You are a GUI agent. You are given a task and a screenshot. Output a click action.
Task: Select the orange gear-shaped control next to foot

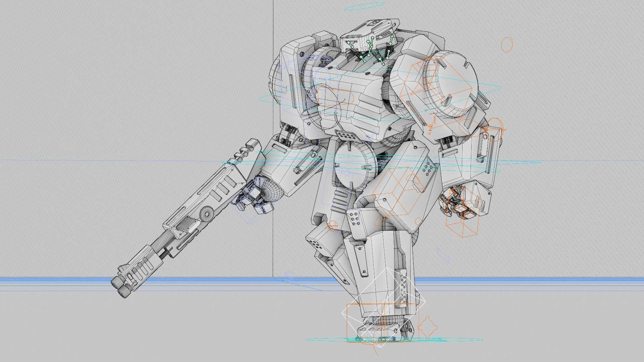(x=427, y=327)
